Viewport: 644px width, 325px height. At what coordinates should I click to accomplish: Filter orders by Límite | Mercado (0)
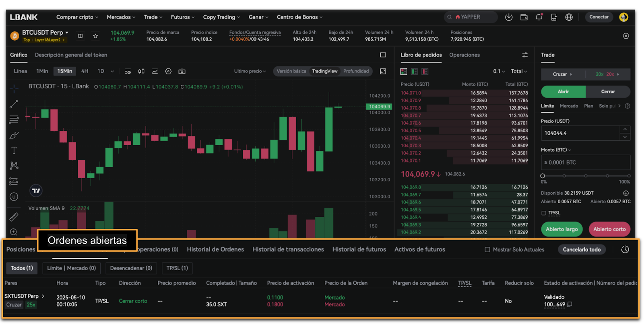tap(72, 268)
